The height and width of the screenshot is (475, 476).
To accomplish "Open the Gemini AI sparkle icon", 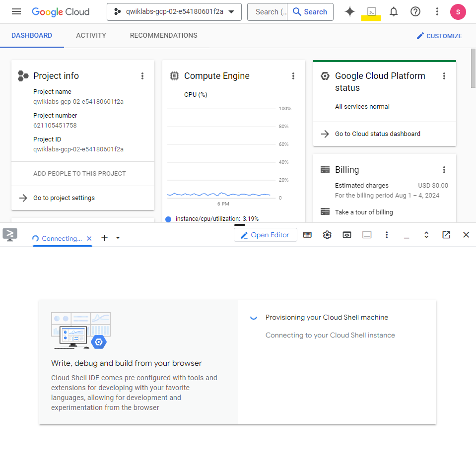I will pyautogui.click(x=350, y=12).
